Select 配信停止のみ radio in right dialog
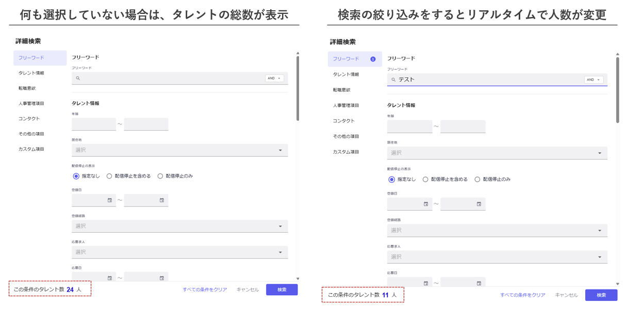 tap(477, 180)
